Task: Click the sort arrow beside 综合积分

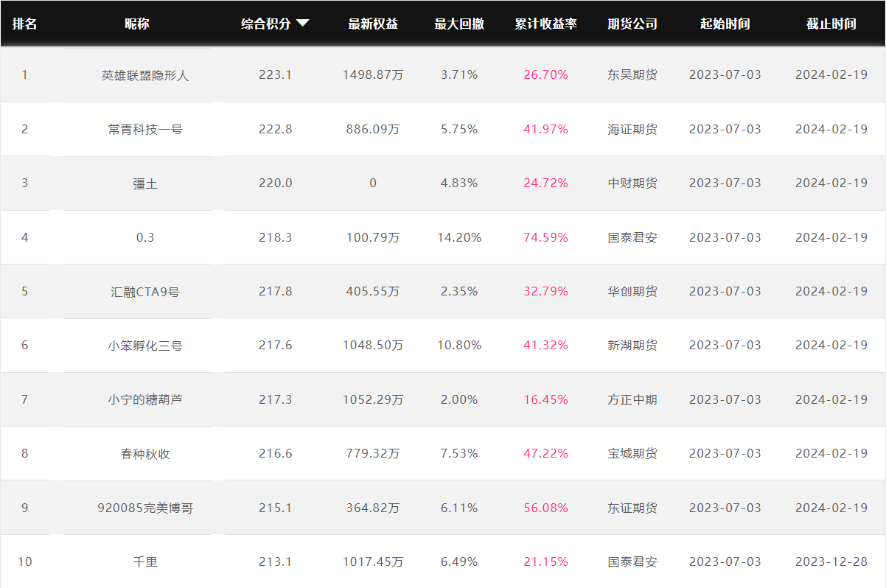Action: (x=302, y=24)
